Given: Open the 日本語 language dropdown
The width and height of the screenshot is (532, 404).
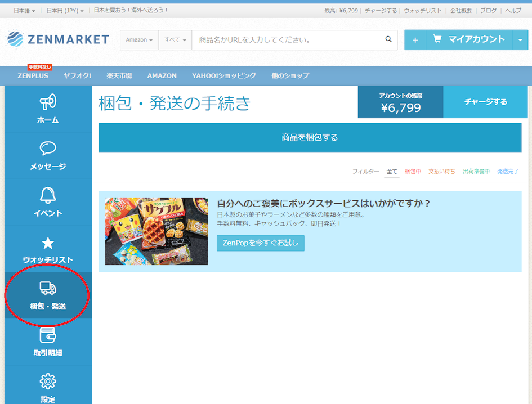Looking at the screenshot, I should [24, 11].
